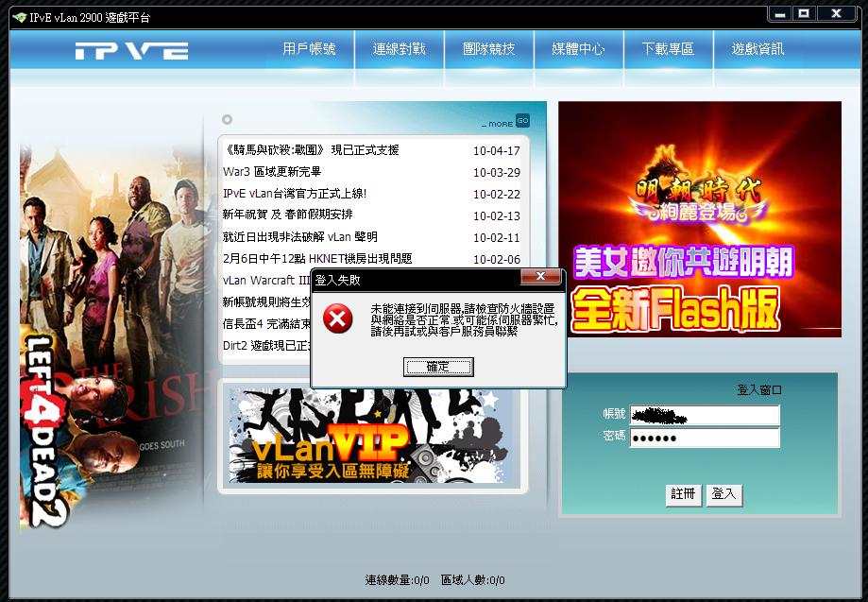Open news War3 區域更新完畢
The image size is (868, 602).
pyautogui.click(x=272, y=172)
